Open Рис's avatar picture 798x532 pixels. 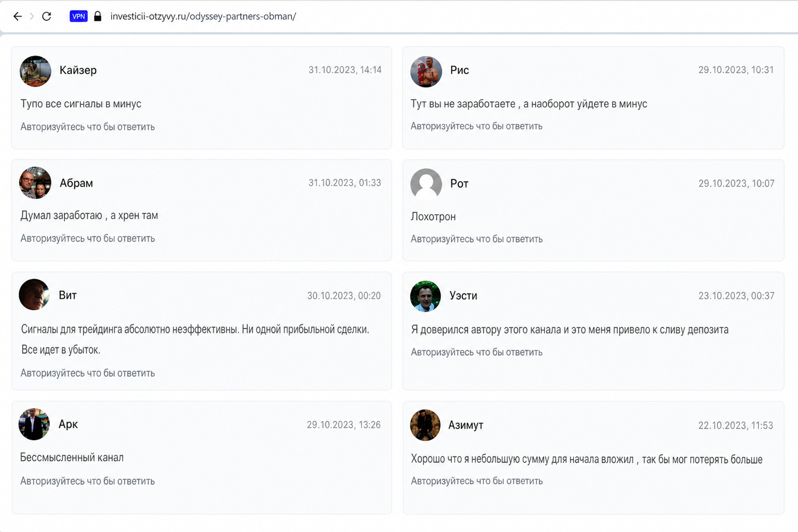[426, 71]
